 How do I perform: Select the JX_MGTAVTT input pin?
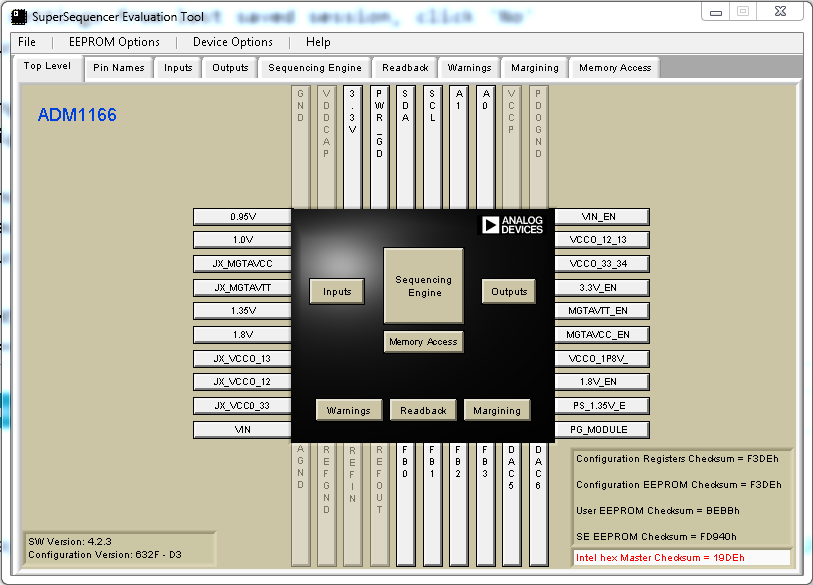tap(243, 287)
